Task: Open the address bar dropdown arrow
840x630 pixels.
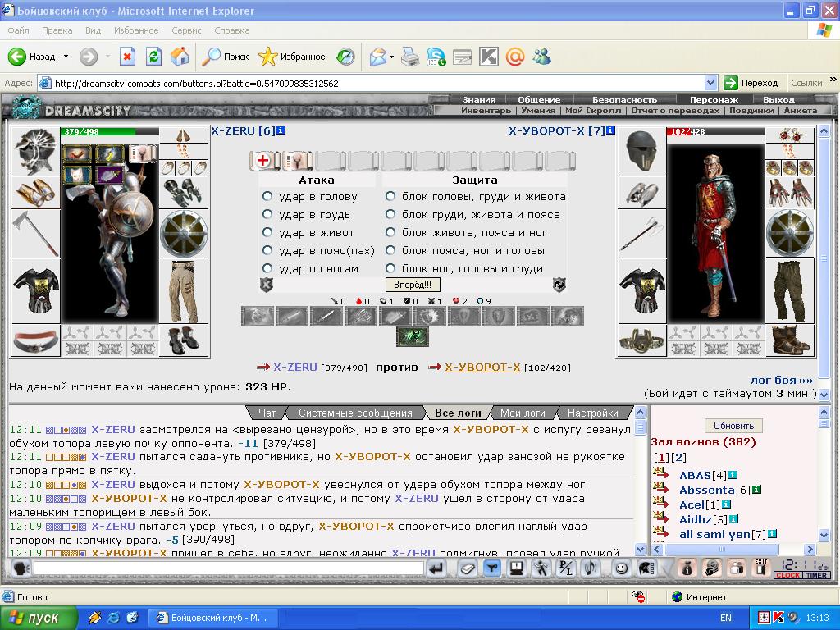Action: click(x=711, y=83)
